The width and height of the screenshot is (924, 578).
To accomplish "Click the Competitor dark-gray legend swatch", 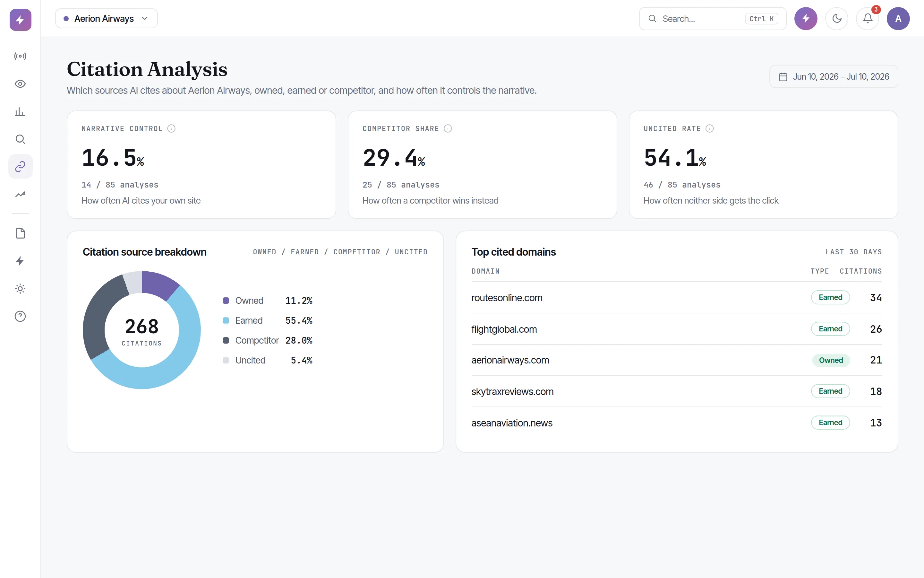I will tap(226, 340).
